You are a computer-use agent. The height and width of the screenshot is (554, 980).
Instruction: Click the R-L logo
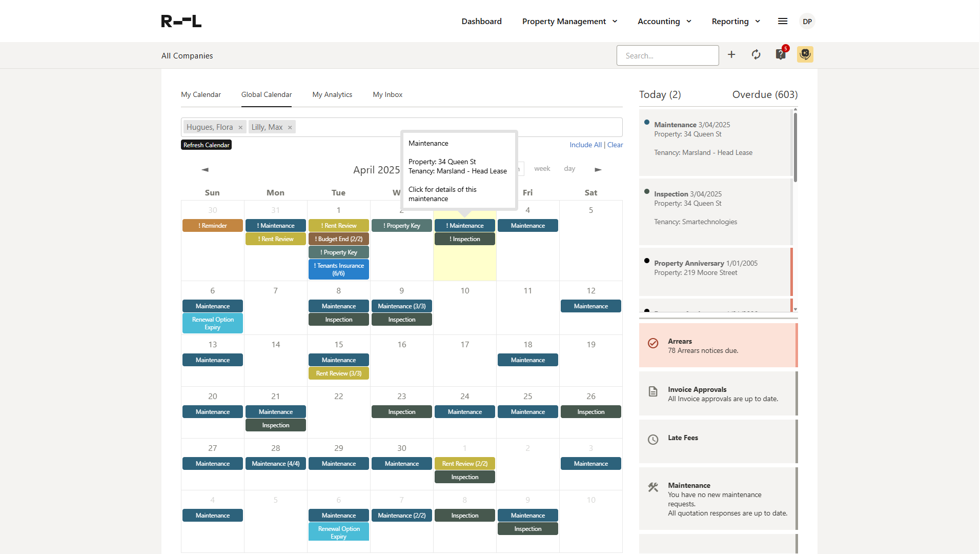coord(181,21)
